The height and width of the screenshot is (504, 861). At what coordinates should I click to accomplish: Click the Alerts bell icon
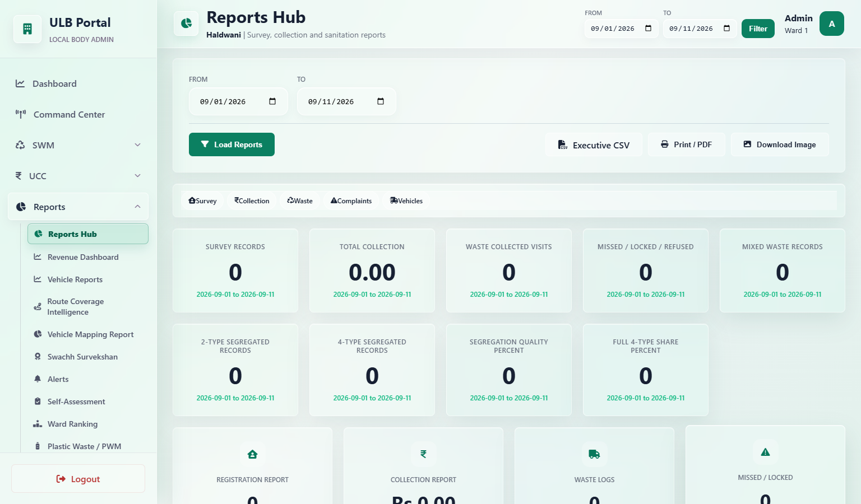tap(38, 379)
